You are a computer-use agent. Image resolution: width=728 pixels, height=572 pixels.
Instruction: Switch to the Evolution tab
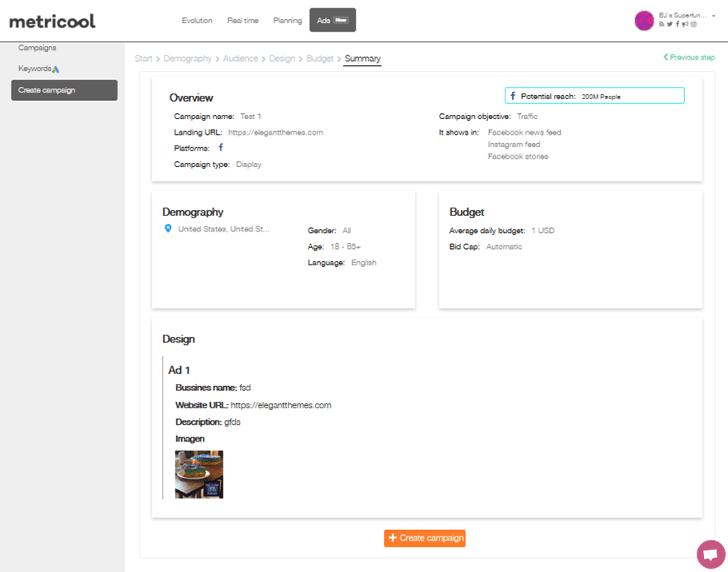[x=197, y=21]
